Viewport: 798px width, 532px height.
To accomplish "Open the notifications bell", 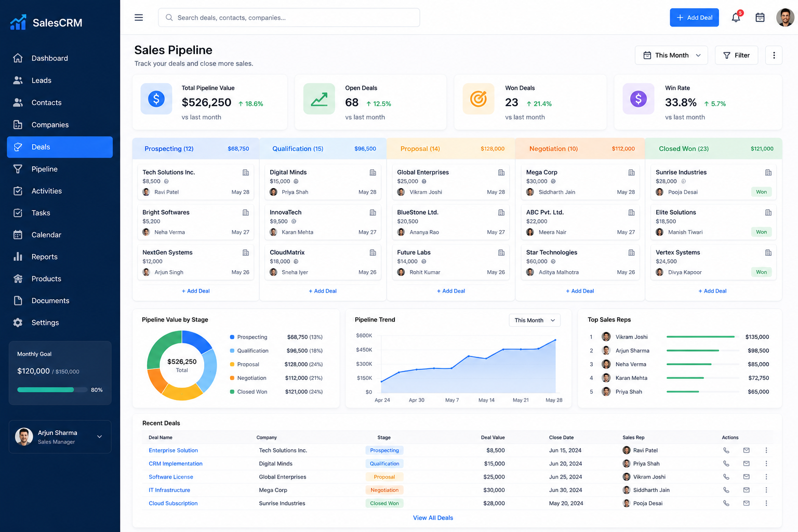I will pos(736,17).
